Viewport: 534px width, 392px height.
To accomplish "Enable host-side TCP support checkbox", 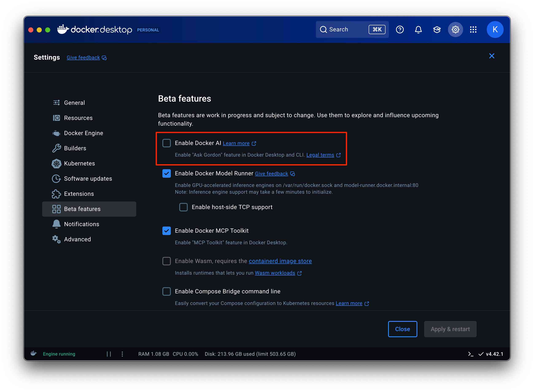I will click(x=183, y=207).
